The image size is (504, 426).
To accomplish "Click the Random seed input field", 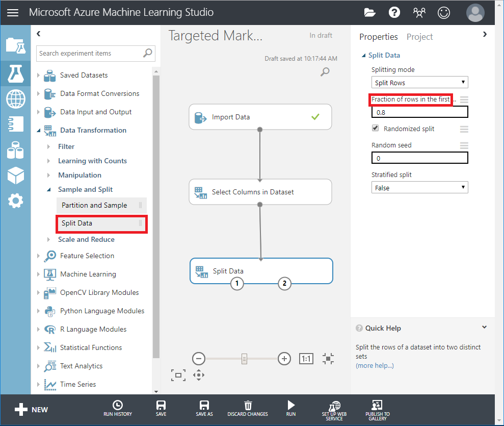I will 419,158.
